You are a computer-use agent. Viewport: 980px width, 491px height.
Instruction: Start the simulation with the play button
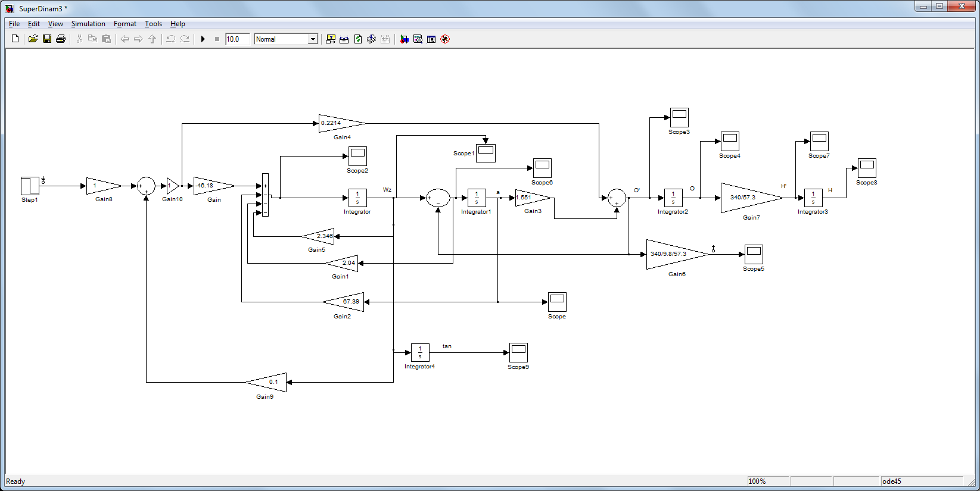(203, 39)
